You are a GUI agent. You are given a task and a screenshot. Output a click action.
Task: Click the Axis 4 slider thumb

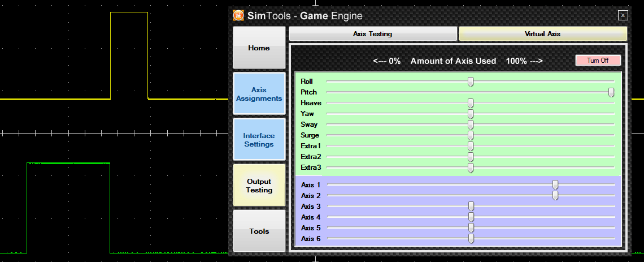471,217
